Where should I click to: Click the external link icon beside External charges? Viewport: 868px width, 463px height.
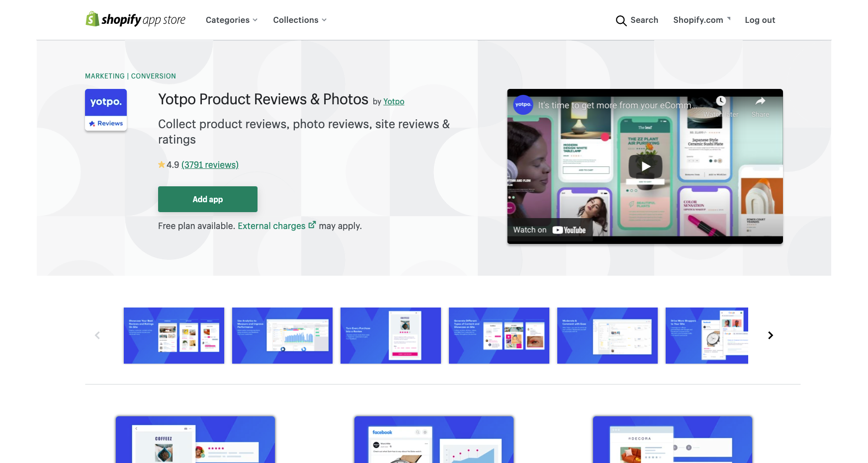coord(312,225)
